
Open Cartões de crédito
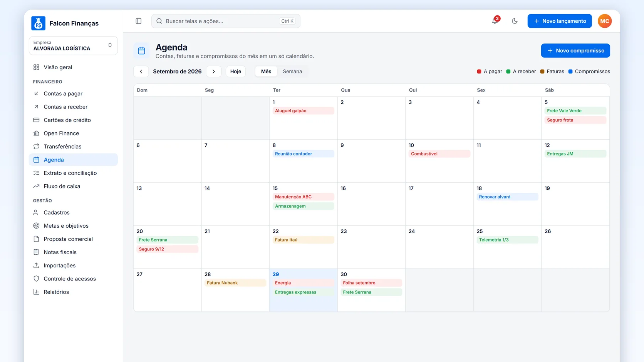73,120
